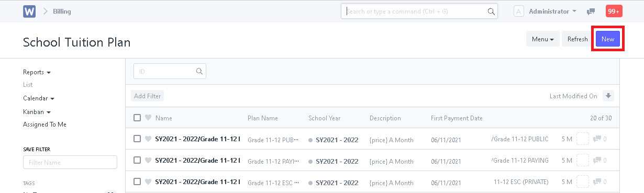Viewport: 644px width, 193px height.
Task: Click the First Payment Date column header
Action: 457,118
